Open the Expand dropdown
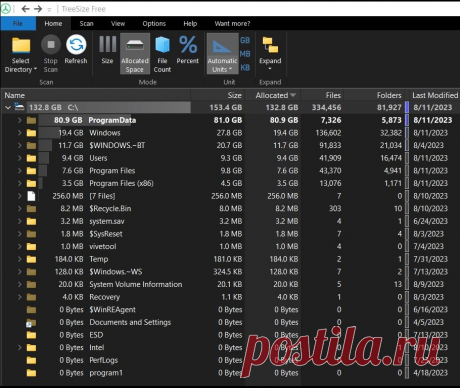 coord(270,54)
